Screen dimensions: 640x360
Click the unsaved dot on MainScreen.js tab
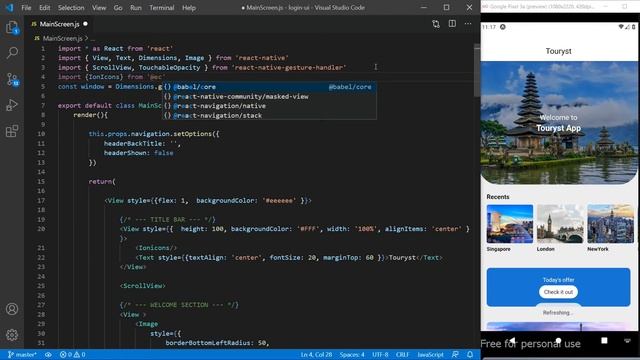pyautogui.click(x=85, y=24)
